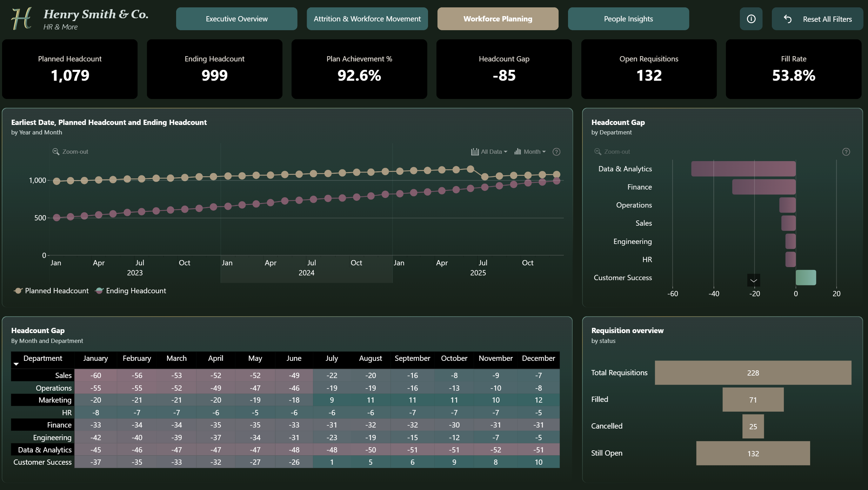Click Reset All Filters button

[x=817, y=19]
